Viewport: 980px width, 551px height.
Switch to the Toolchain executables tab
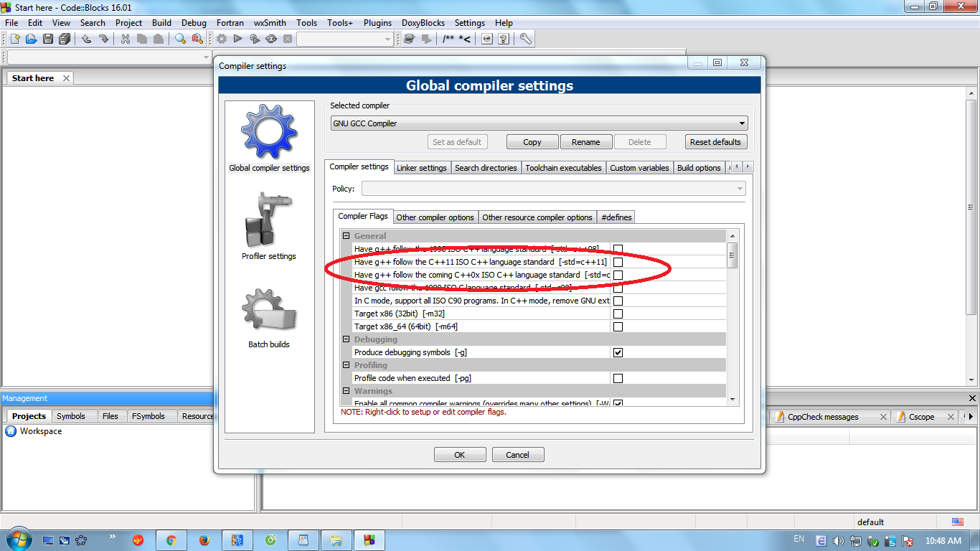point(563,168)
